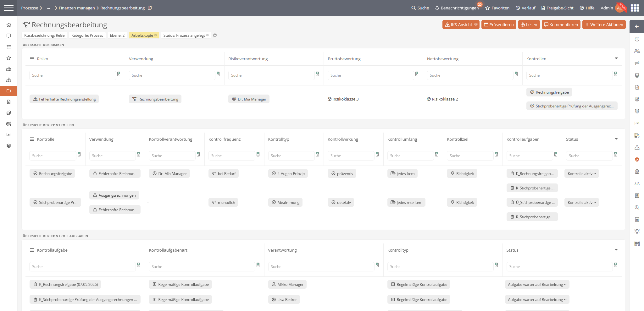Open the map icon in left sidebar
Viewport: 644px width, 311px height.
(9, 69)
